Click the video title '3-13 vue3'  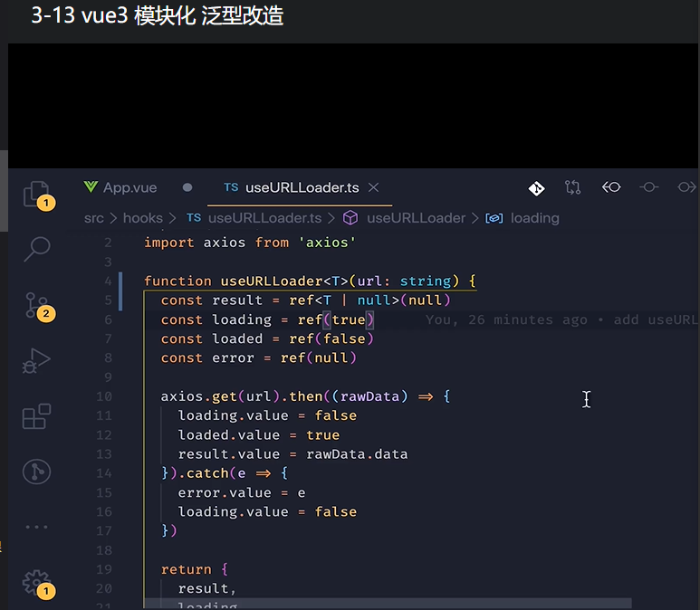point(80,15)
